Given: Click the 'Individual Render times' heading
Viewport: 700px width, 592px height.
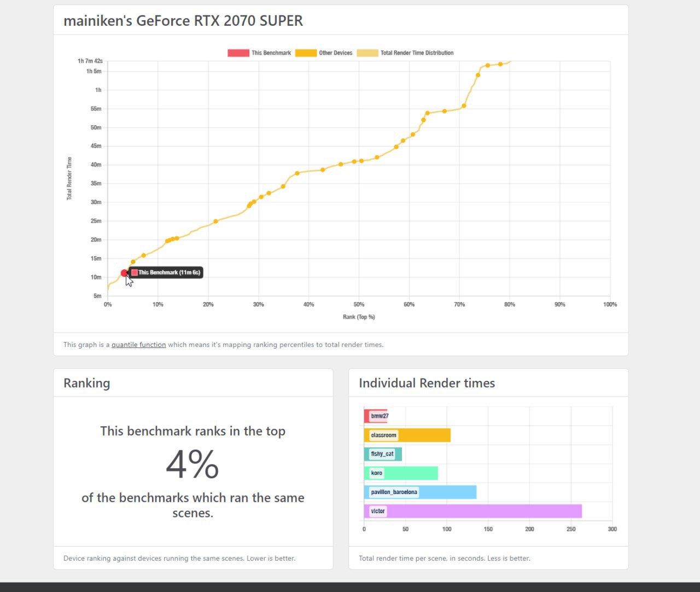Looking at the screenshot, I should click(427, 383).
